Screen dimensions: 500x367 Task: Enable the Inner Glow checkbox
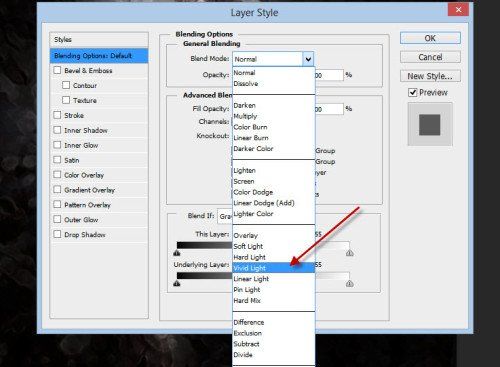point(57,145)
